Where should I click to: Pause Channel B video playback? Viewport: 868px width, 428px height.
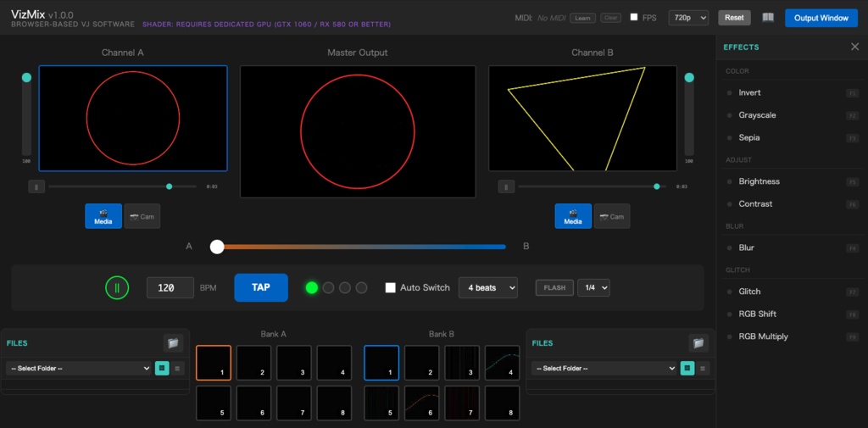click(x=506, y=186)
